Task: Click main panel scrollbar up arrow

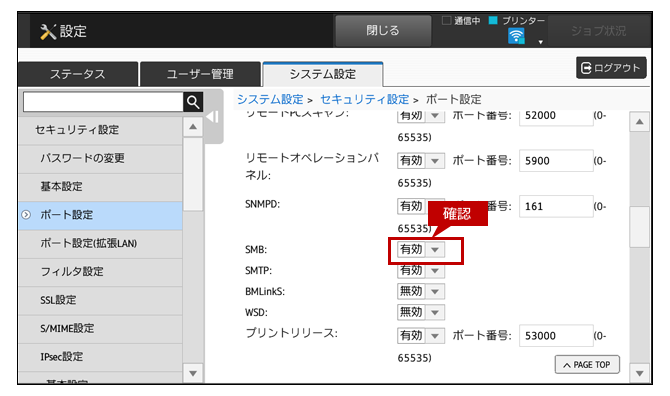Action: click(x=639, y=122)
